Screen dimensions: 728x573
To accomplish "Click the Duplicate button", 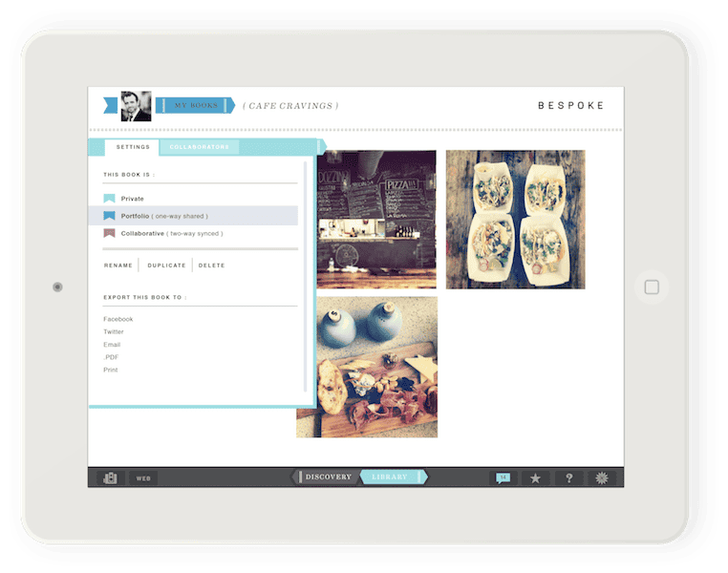I will pyautogui.click(x=166, y=265).
